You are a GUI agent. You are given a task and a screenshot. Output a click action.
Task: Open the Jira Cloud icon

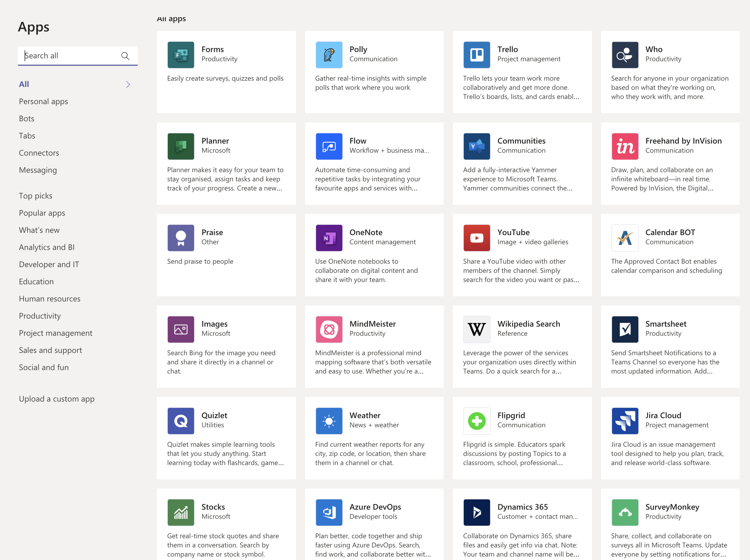pos(625,421)
